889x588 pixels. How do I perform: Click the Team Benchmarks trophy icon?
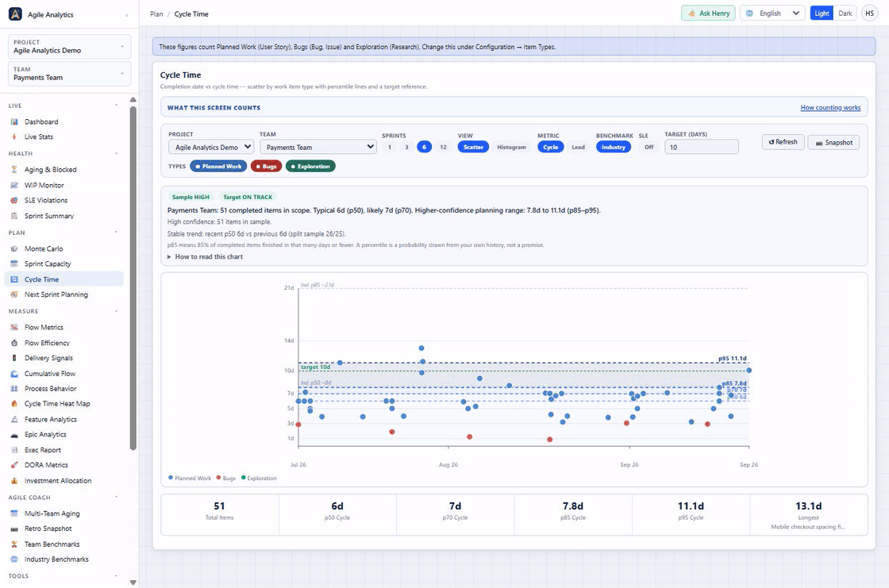tap(14, 544)
